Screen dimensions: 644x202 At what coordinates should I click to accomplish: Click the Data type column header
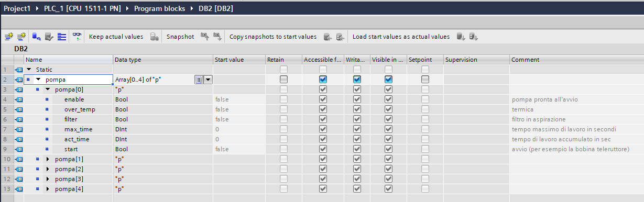[x=128, y=60]
